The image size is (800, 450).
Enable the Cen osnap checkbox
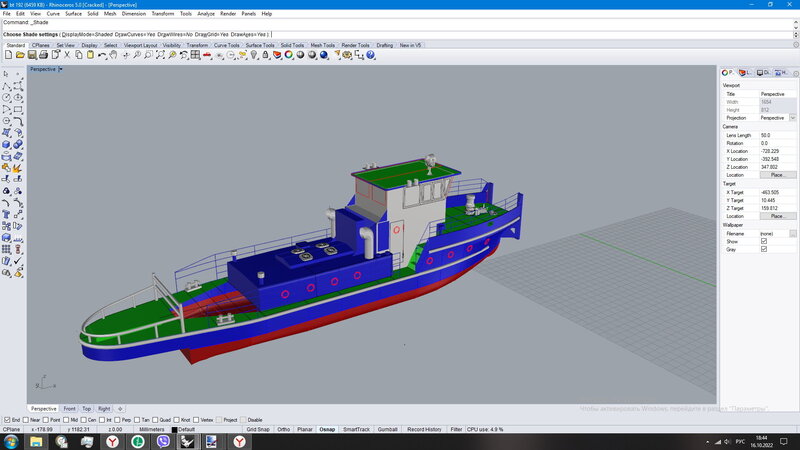point(83,420)
